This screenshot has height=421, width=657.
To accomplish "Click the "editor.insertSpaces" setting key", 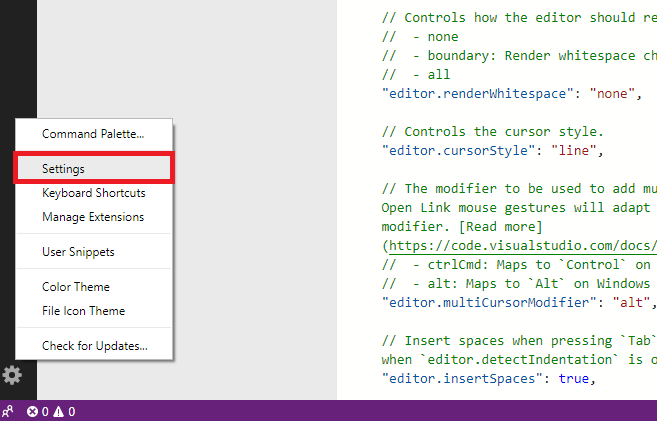I will pyautogui.click(x=462, y=379).
